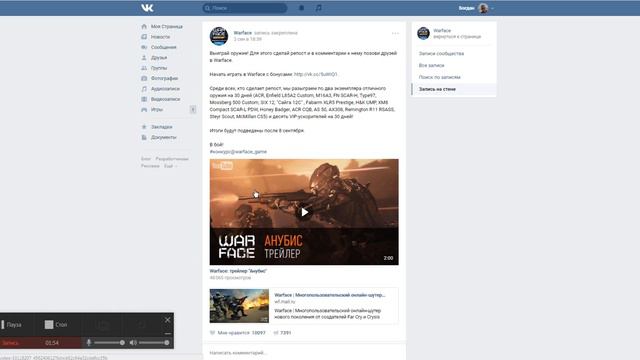Click the repost megaphone icon

[x=276, y=333]
